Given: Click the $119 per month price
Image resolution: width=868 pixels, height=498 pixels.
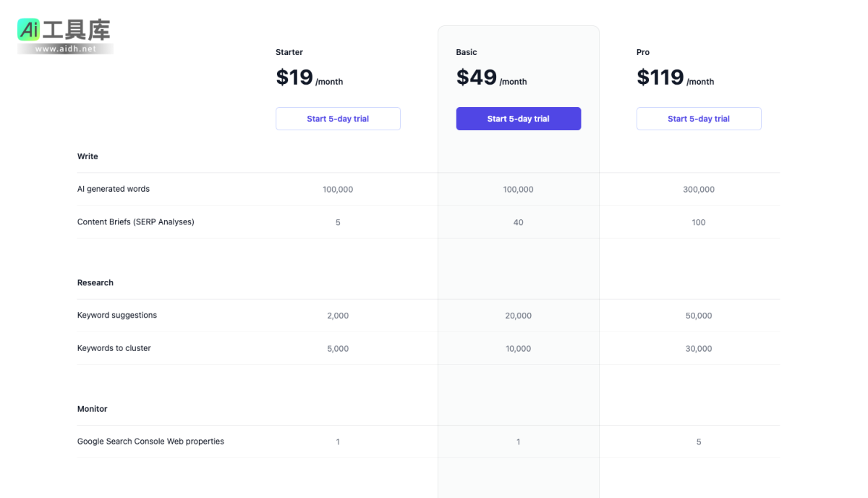Looking at the screenshot, I should tap(675, 77).
